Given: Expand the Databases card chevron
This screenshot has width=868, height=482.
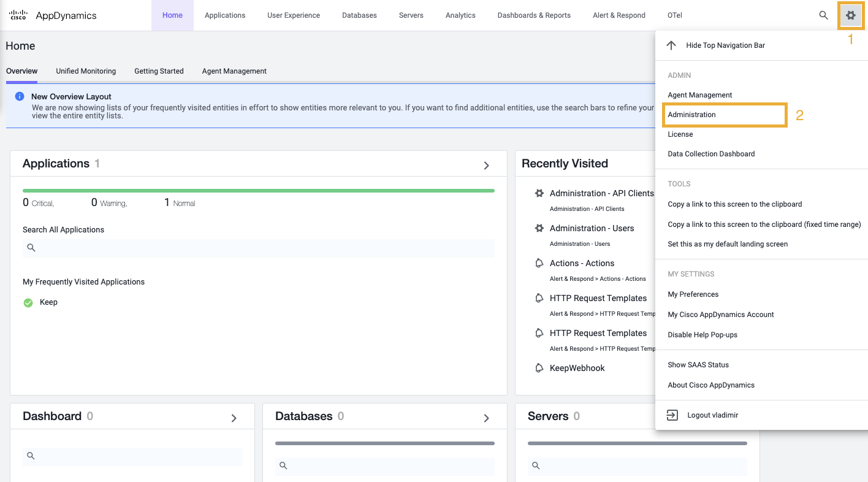Looking at the screenshot, I should click(487, 418).
